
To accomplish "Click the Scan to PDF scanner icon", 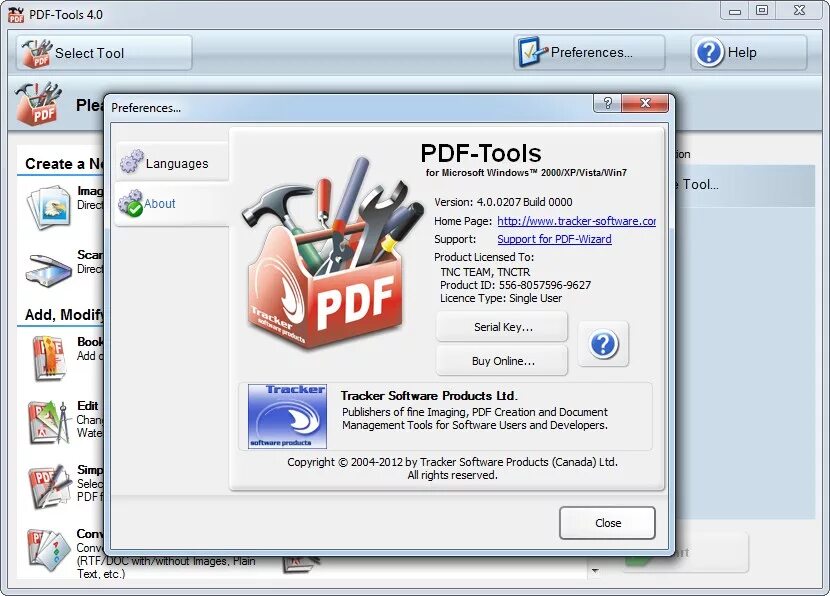I will coord(48,270).
